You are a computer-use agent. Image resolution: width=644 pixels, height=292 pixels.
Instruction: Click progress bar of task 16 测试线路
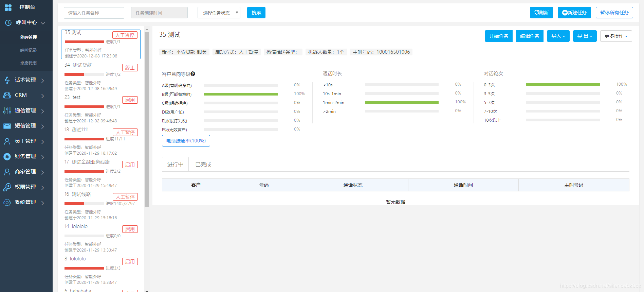(84, 204)
